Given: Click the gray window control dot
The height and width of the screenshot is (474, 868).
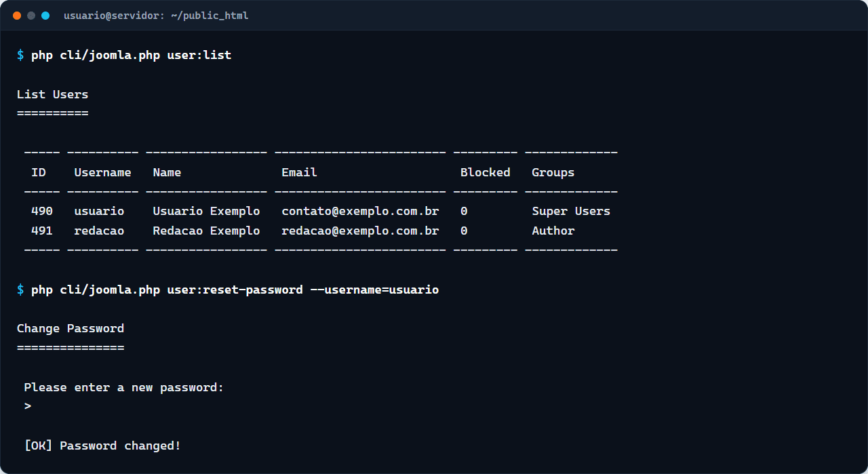Looking at the screenshot, I should 31,16.
